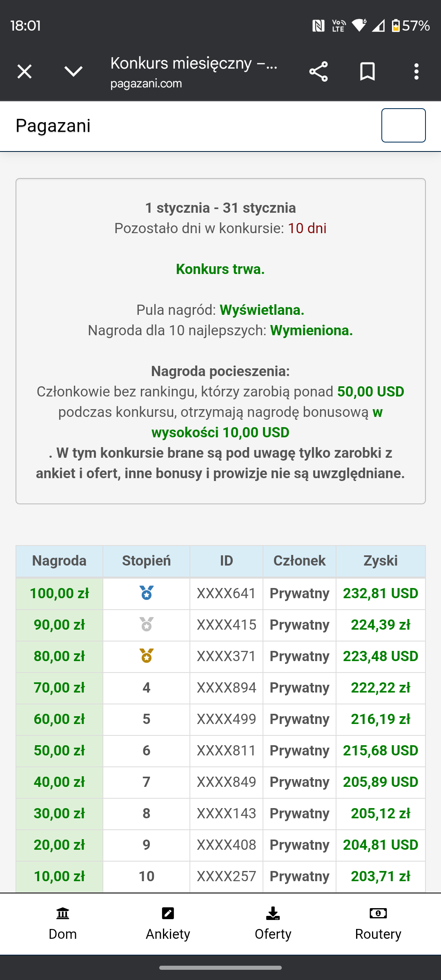Close the browser tab with X
The height and width of the screenshot is (980, 441).
24,72
